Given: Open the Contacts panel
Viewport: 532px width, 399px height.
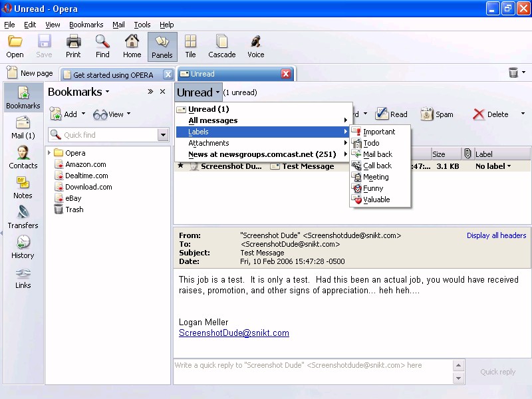Looking at the screenshot, I should [x=23, y=158].
